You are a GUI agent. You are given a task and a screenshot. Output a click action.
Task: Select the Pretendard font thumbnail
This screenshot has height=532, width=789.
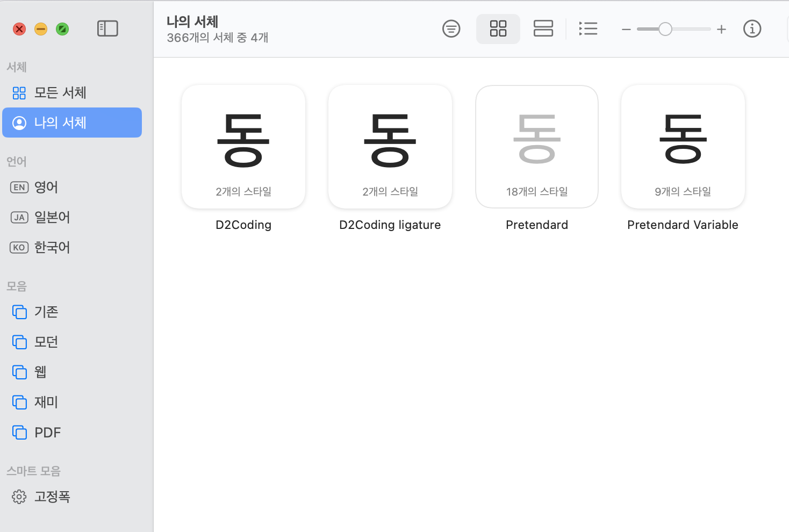[537, 147]
